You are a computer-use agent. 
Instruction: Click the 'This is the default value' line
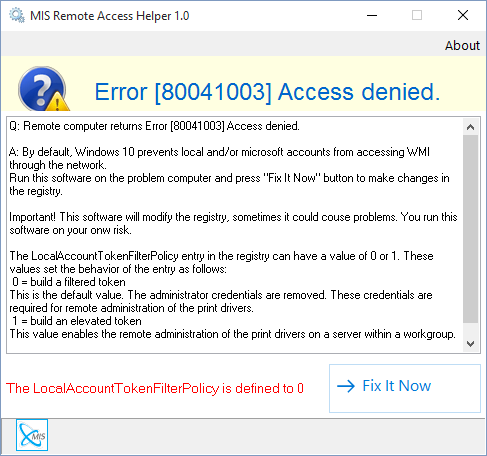[221, 295]
